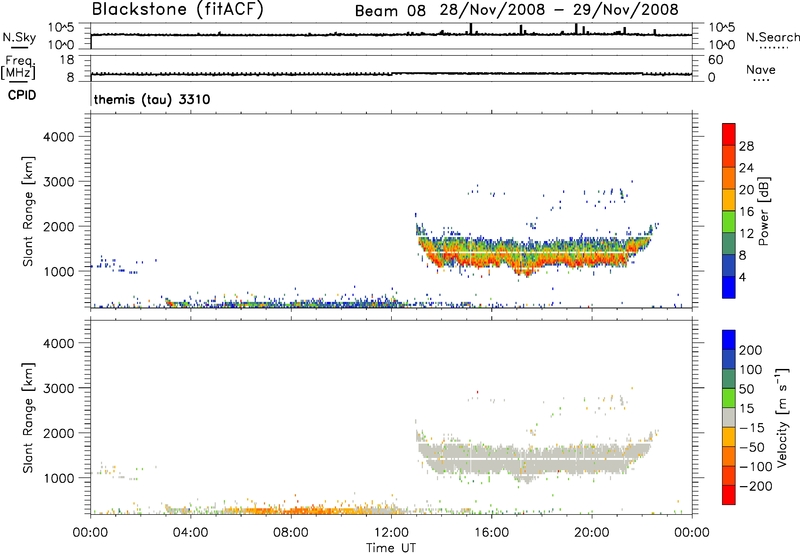Click the "Nave" legend label
Screen dimensions: 800x554
click(x=761, y=69)
